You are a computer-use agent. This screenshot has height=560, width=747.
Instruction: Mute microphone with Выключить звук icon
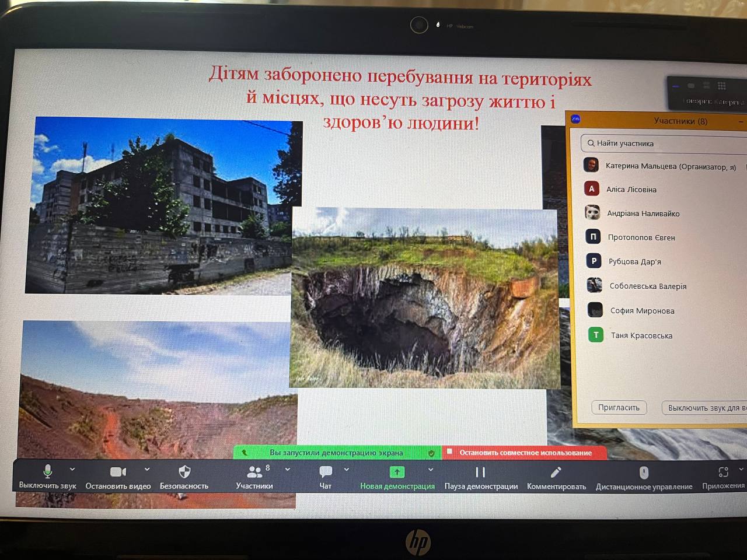coord(48,471)
